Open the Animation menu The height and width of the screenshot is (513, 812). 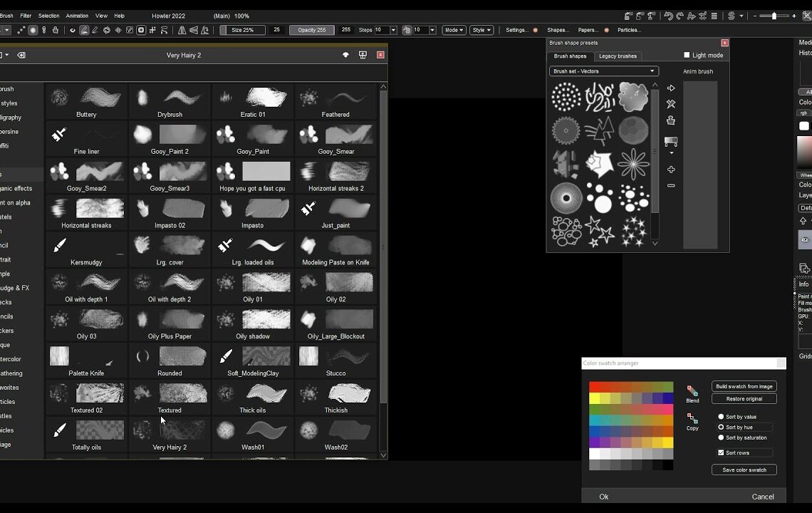coord(77,16)
